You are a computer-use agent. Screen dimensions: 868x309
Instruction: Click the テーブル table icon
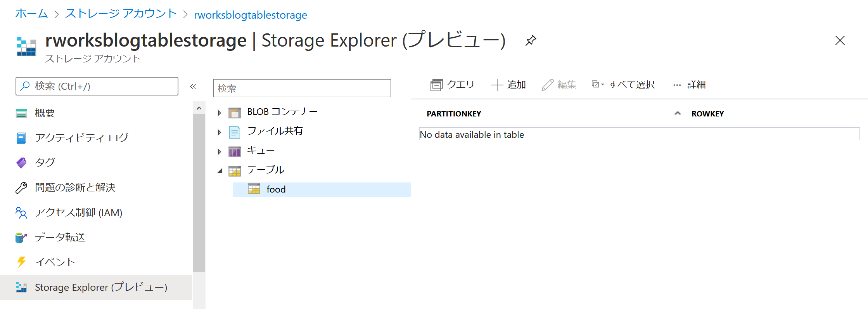(235, 171)
